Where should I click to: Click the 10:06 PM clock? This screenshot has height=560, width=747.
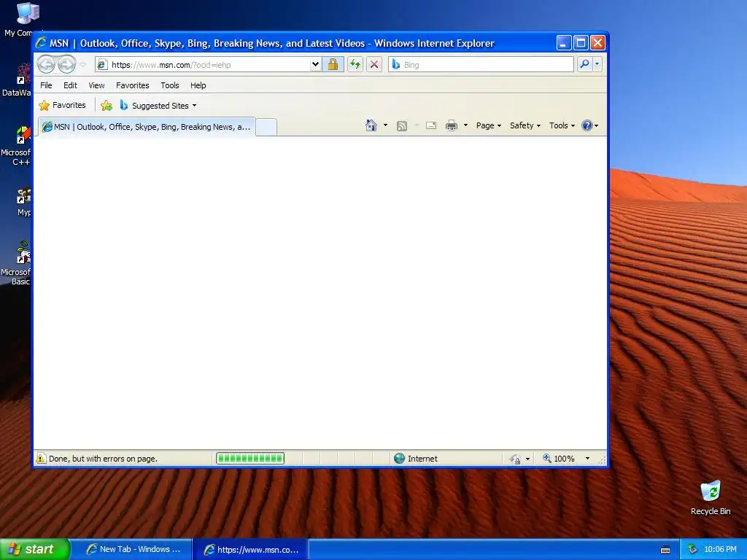click(x=720, y=549)
